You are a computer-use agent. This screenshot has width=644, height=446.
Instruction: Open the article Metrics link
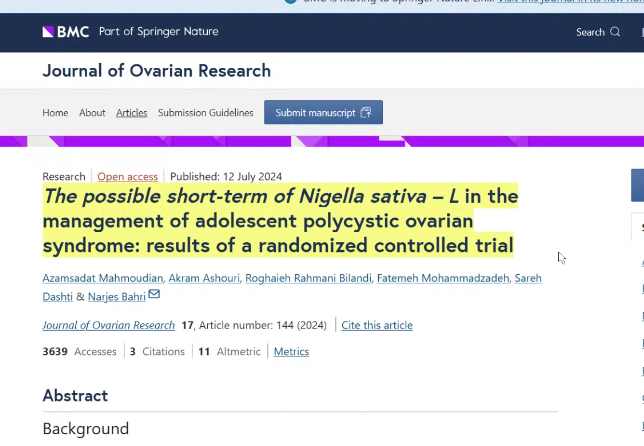(291, 352)
